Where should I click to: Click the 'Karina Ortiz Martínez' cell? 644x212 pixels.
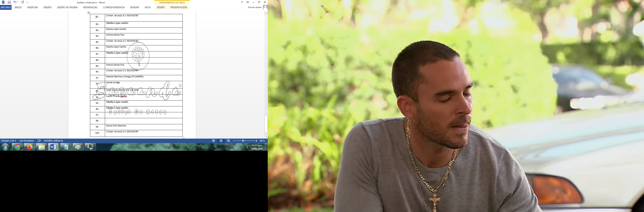point(144,127)
